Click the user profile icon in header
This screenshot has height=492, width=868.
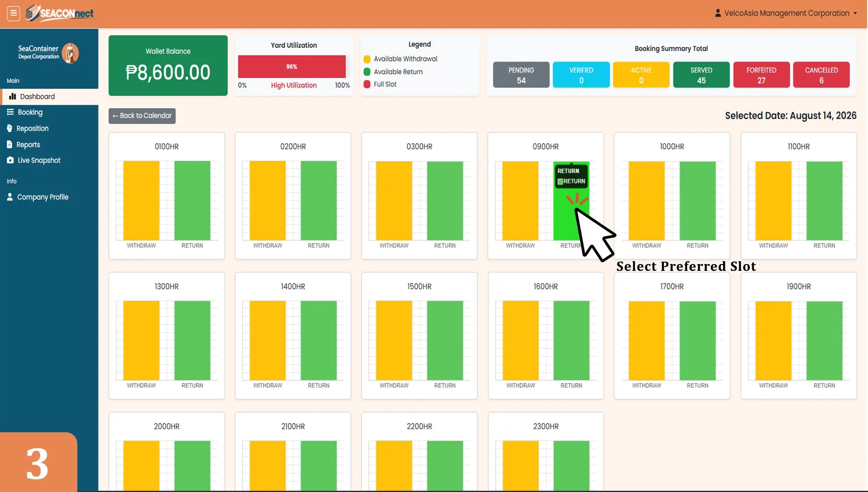pos(718,13)
